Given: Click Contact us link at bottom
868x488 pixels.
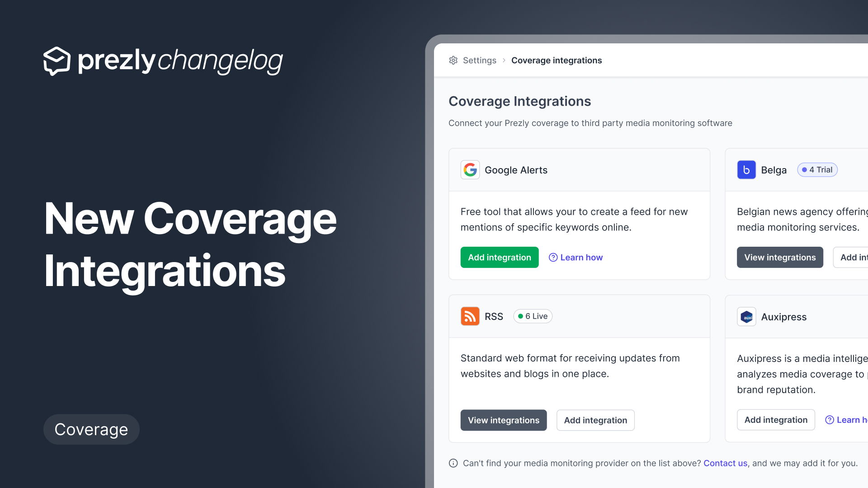Looking at the screenshot, I should pos(726,464).
